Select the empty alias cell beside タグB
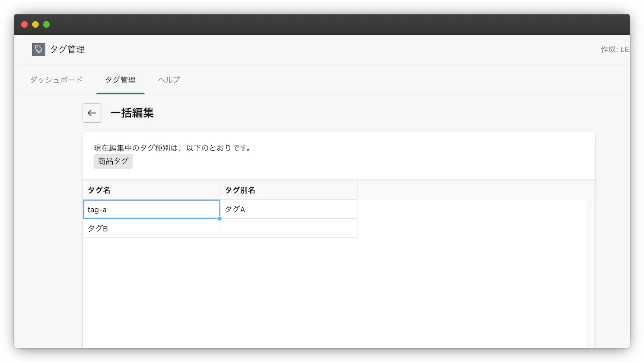644x362 pixels. 289,228
